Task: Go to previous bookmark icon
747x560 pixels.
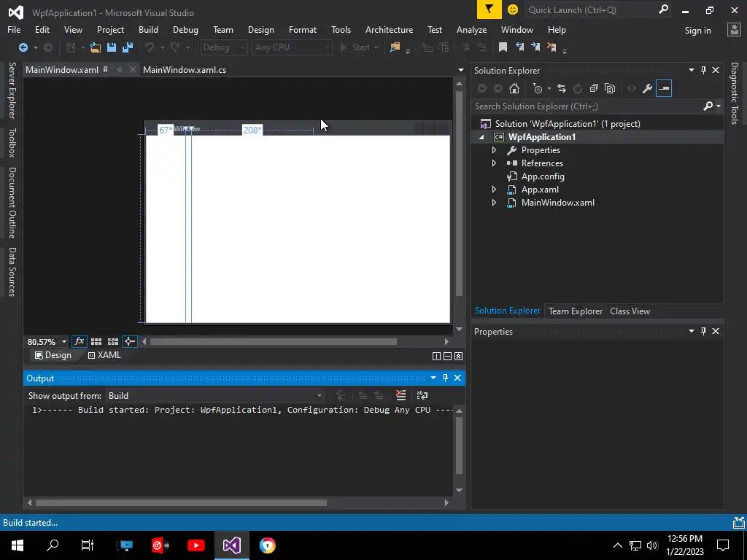Action: click(x=519, y=47)
